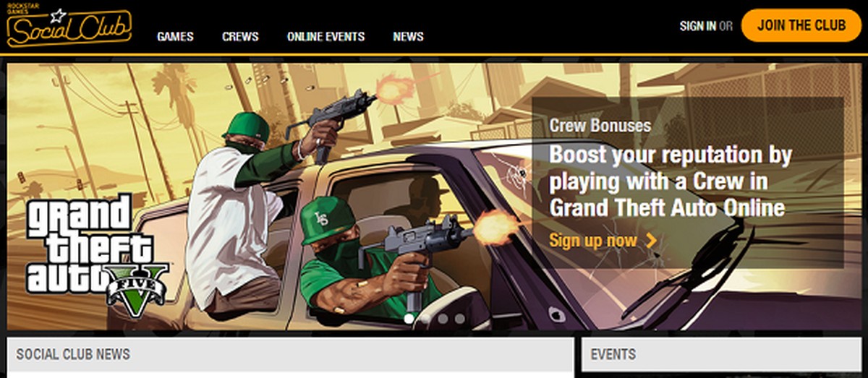Image resolution: width=868 pixels, height=378 pixels.
Task: Click the yellow star in Social Club logo
Action: 58,15
